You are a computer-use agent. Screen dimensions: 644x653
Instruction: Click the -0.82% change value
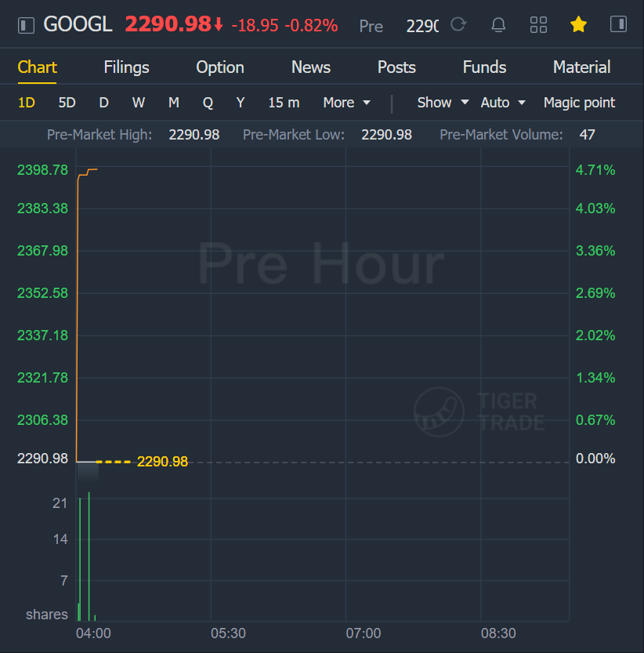click(x=311, y=25)
